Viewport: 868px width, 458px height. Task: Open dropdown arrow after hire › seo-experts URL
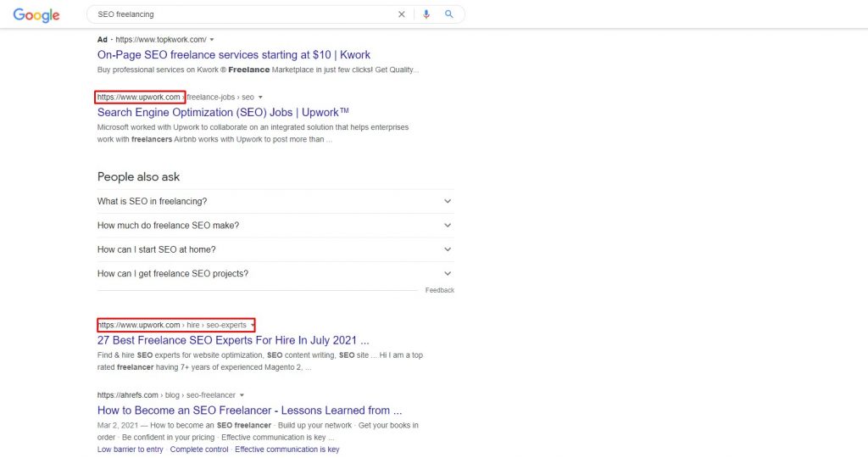[x=253, y=325]
